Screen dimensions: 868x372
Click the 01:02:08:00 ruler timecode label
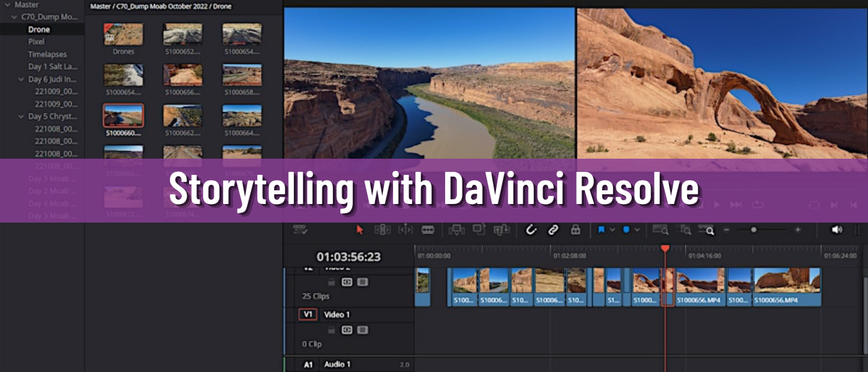(569, 255)
